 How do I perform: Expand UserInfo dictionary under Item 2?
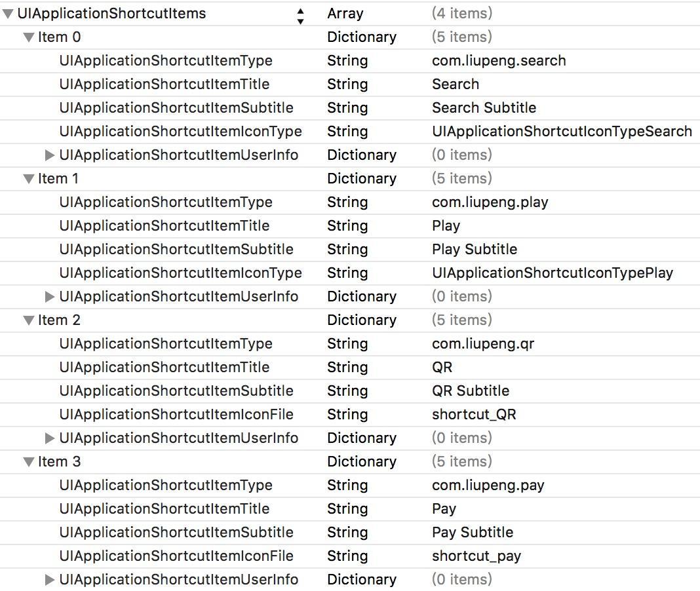pos(50,438)
